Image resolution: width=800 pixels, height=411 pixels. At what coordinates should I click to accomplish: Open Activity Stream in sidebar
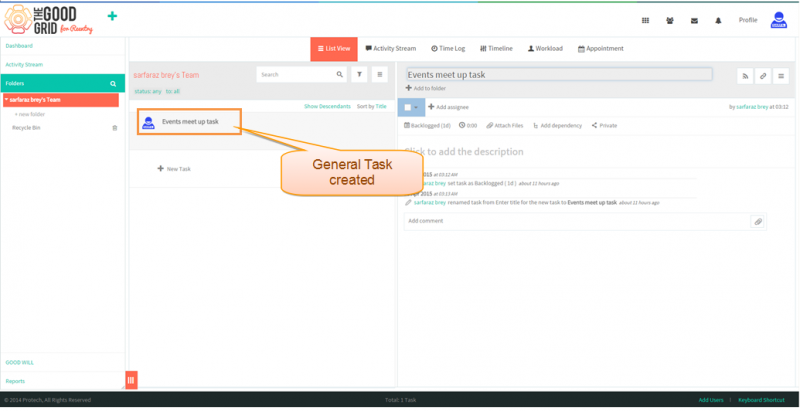(24, 65)
